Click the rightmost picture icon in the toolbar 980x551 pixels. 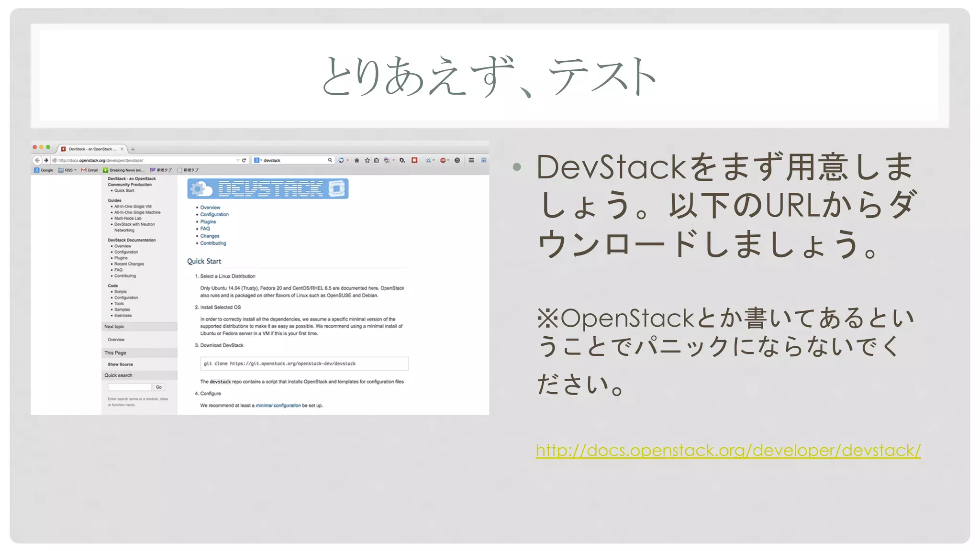click(484, 160)
